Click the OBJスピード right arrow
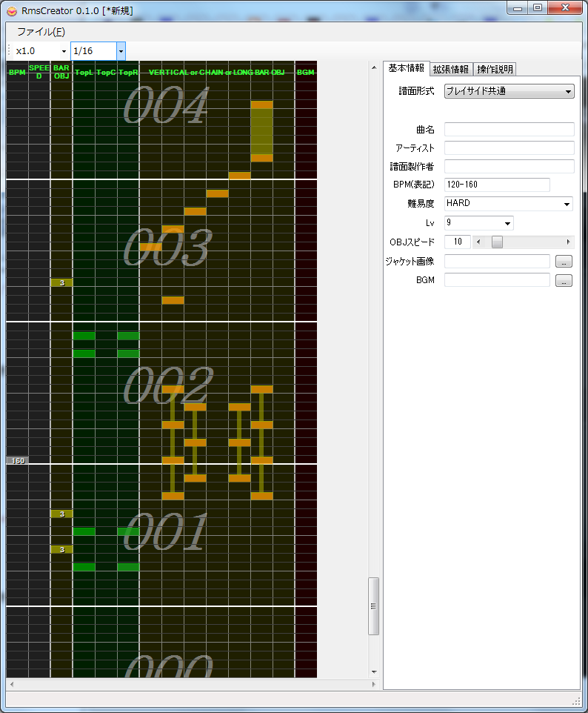The height and width of the screenshot is (713, 588). tap(569, 242)
